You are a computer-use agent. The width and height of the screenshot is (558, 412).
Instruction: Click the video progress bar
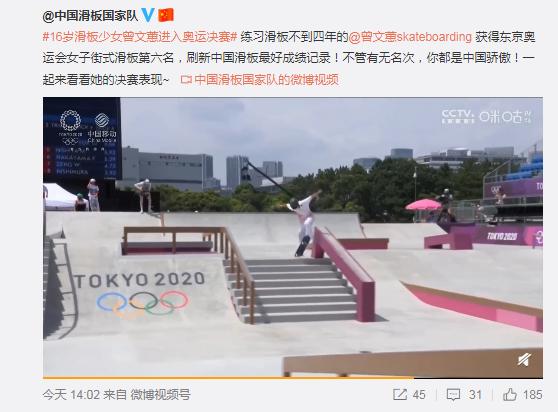pyautogui.click(x=293, y=377)
